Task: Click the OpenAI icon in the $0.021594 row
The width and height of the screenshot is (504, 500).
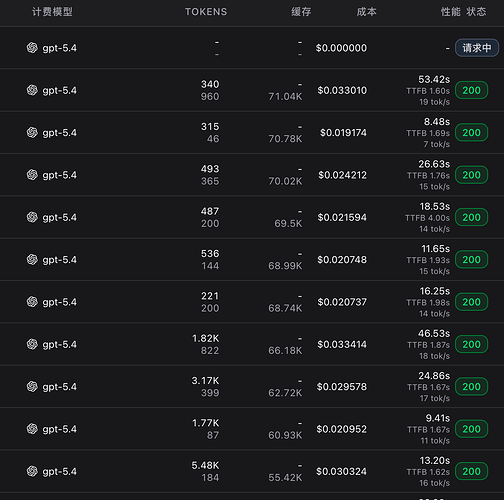Action: coord(32,217)
